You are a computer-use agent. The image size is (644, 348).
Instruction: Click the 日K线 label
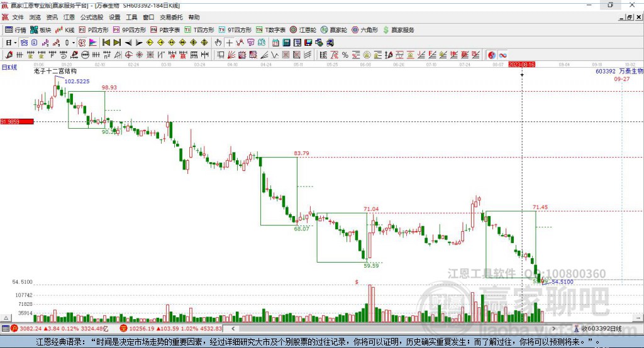pyautogui.click(x=9, y=67)
